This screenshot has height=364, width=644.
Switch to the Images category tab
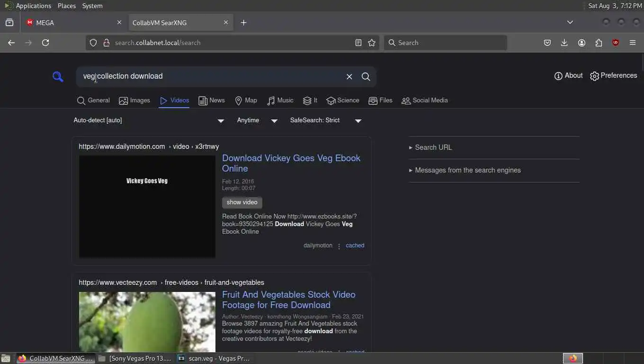coord(134,100)
